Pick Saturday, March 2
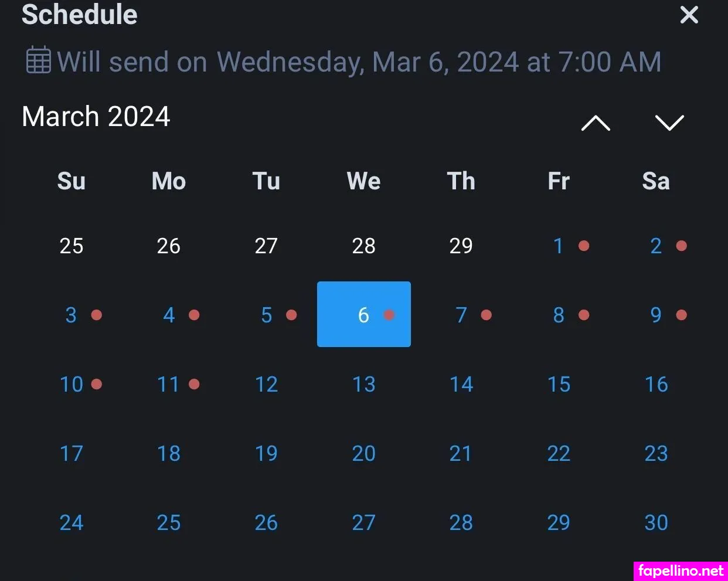The image size is (728, 581). (x=656, y=246)
